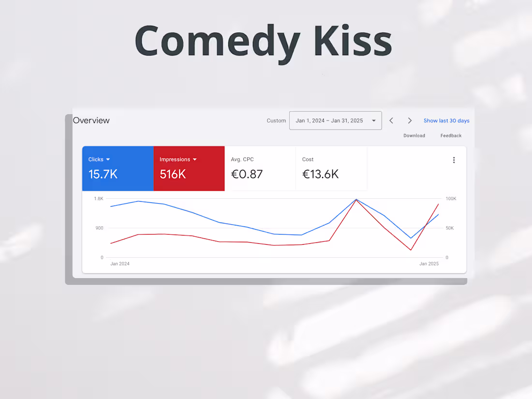Toggle the blue Clicks metric card
The height and width of the screenshot is (399, 532).
point(118,168)
